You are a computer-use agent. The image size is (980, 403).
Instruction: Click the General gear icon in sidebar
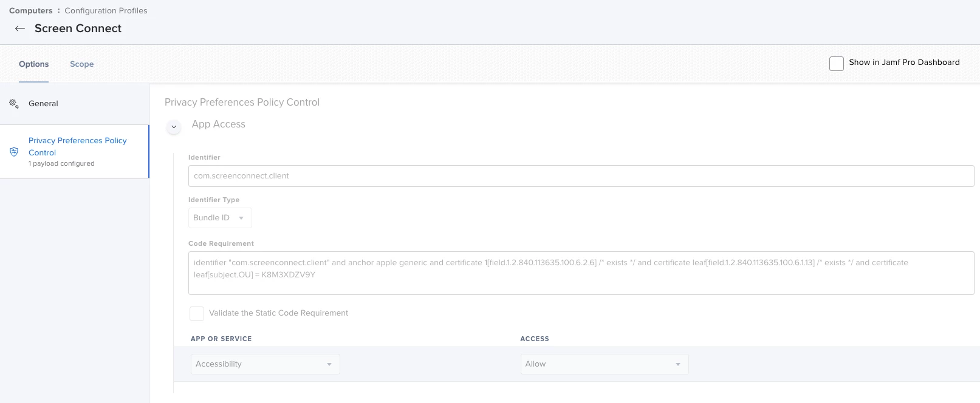pyautogui.click(x=14, y=104)
